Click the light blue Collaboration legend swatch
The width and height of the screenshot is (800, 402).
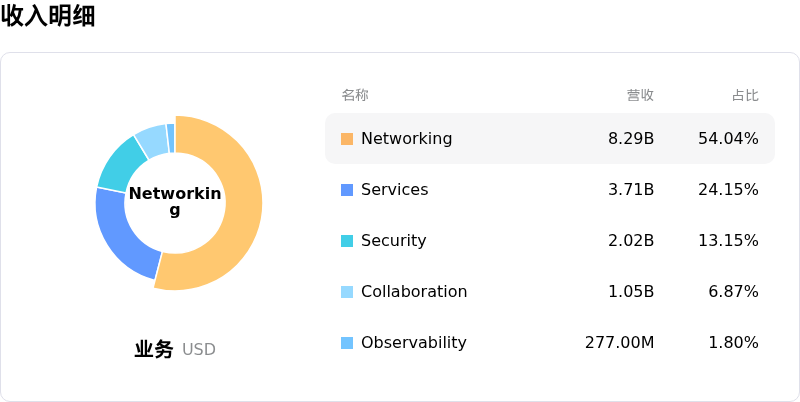coord(347,292)
